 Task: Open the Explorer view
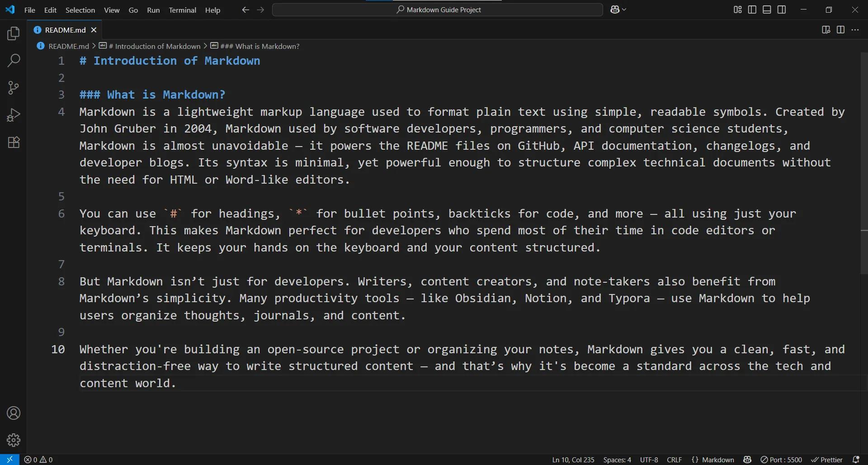coord(13,33)
